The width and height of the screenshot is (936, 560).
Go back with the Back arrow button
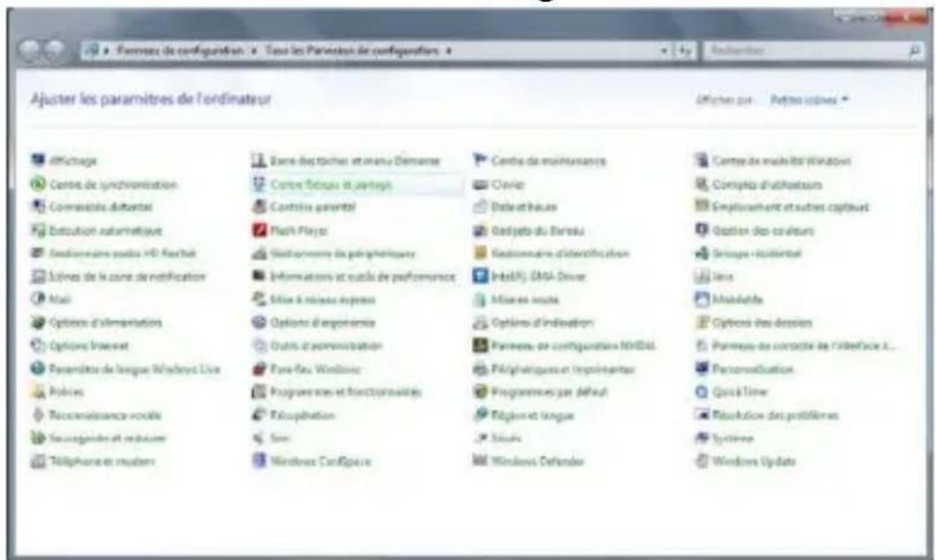point(30,50)
